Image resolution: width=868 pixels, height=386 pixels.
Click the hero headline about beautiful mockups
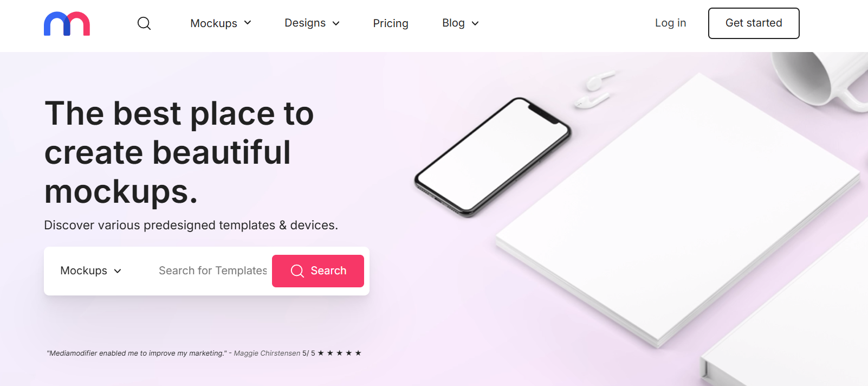pos(179,152)
